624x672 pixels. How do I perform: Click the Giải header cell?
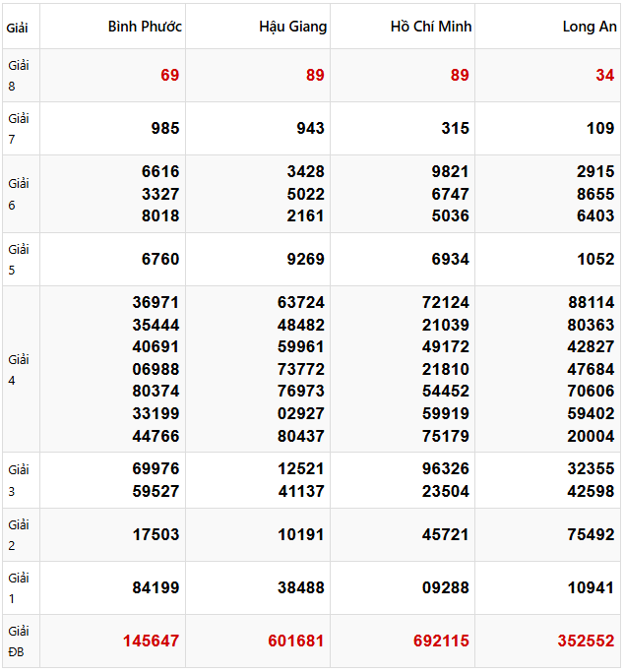(x=18, y=28)
